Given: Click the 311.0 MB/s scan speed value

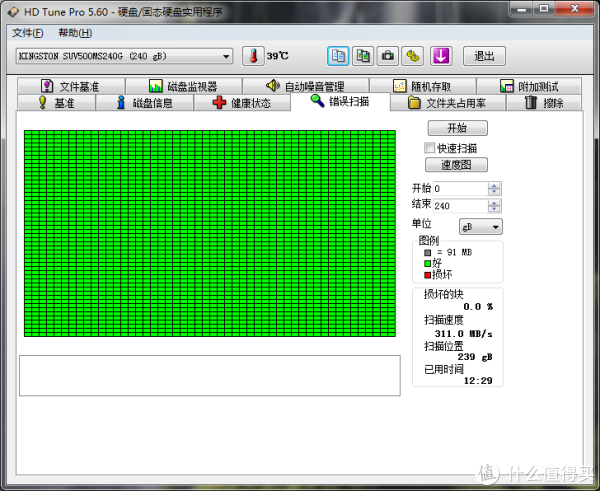Looking at the screenshot, I should 463,334.
